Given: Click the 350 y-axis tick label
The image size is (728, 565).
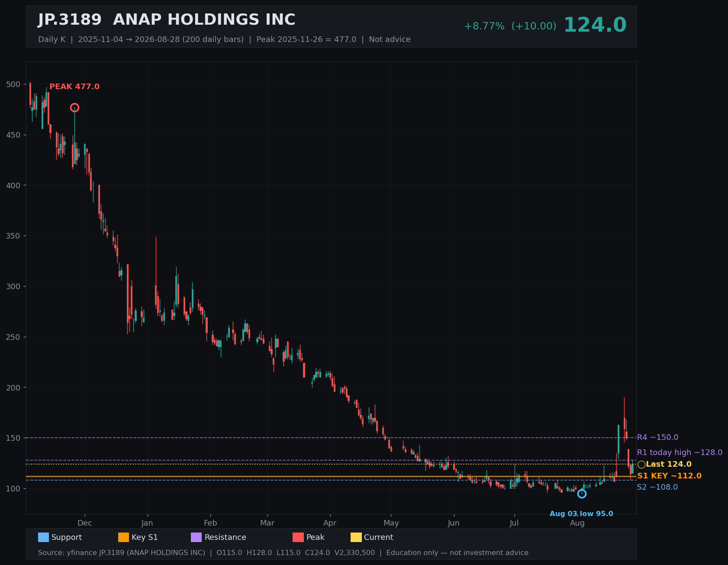Looking at the screenshot, I should pos(13,236).
